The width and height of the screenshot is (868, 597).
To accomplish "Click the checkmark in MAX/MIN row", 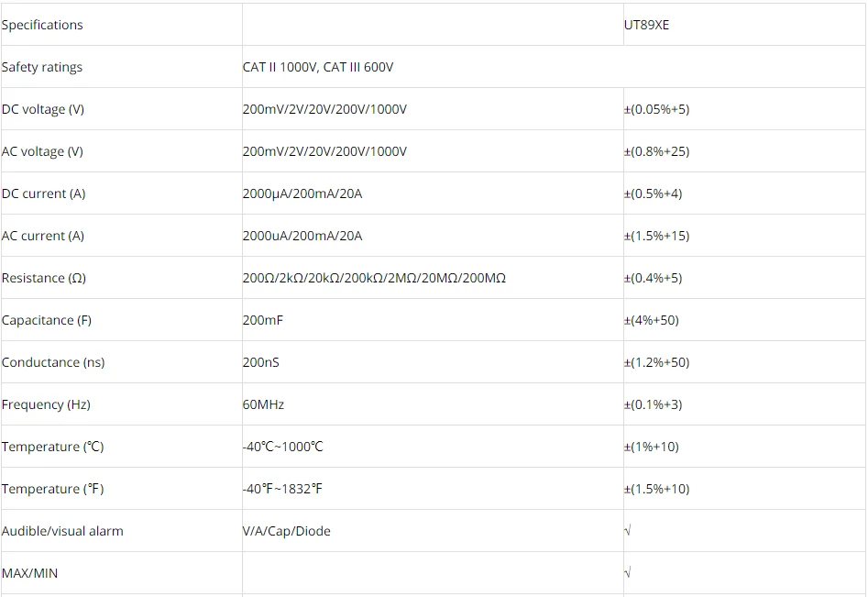I will pyautogui.click(x=628, y=573).
